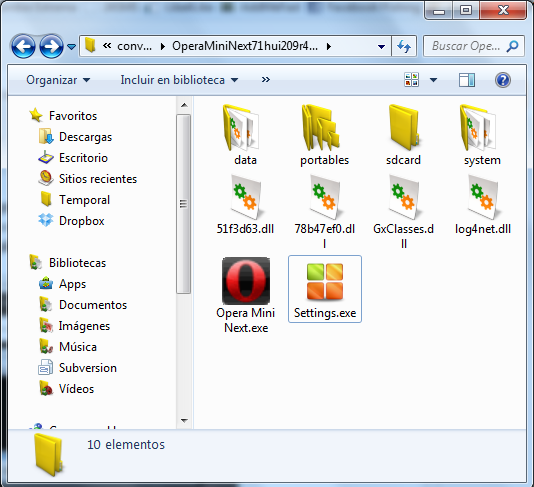Open the view options dropdown arrow

[433, 80]
